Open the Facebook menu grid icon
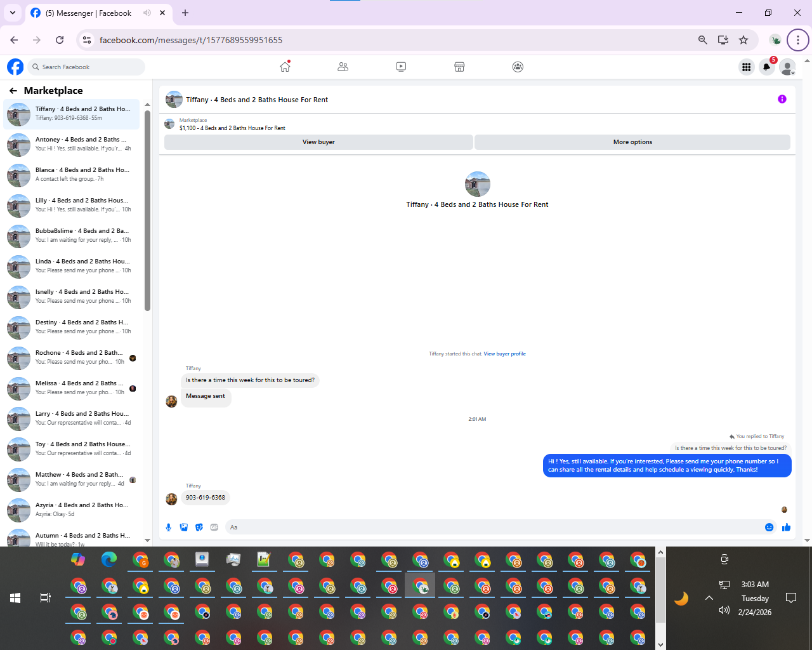This screenshot has height=650, width=812. [x=746, y=67]
